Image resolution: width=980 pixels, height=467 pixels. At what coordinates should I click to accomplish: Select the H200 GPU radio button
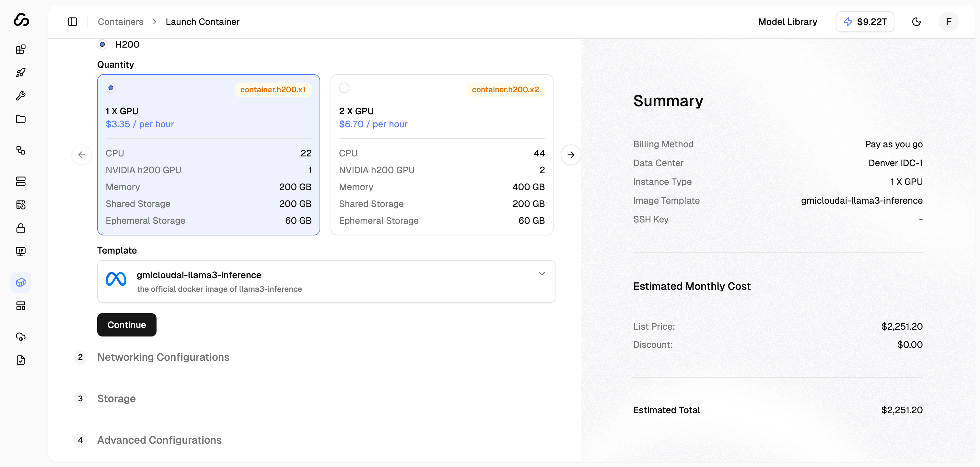tap(102, 44)
